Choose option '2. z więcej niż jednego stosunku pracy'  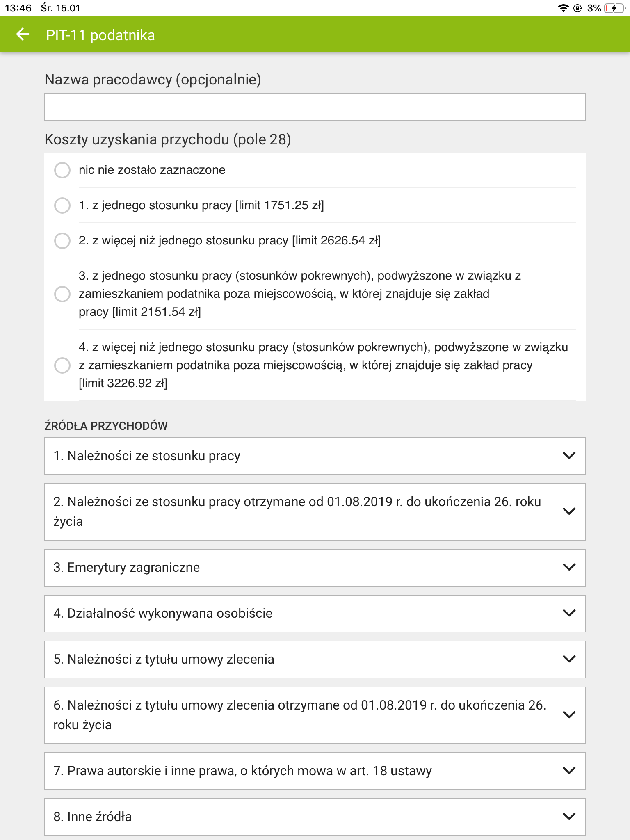tap(62, 242)
